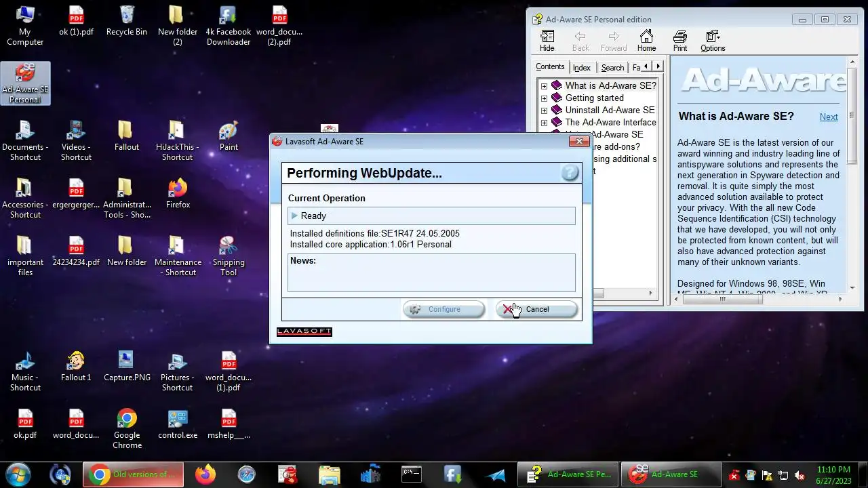Open HiJackThis shortcut on desktop

pos(177,141)
